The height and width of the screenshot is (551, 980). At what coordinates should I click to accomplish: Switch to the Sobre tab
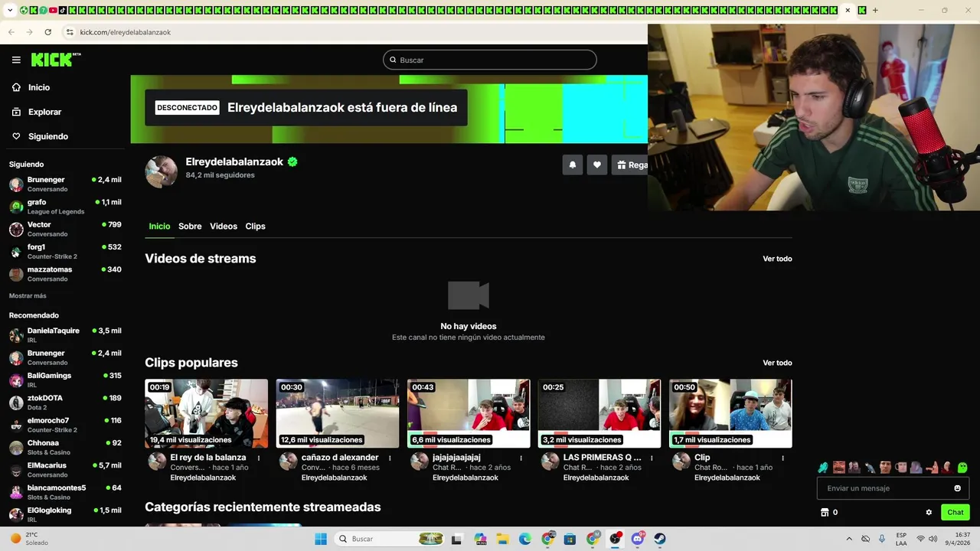(x=190, y=227)
